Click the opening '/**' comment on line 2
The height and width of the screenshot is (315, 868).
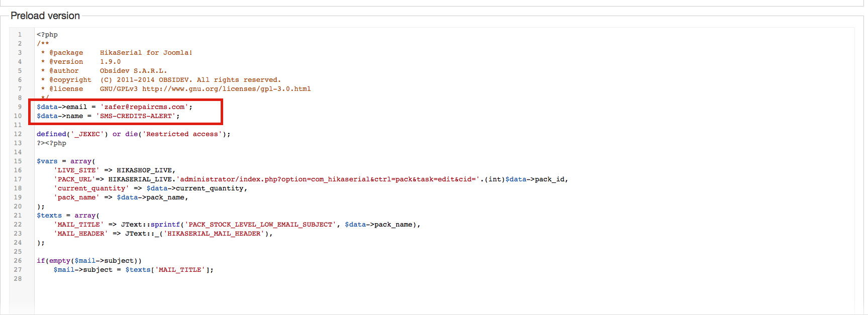[x=43, y=44]
